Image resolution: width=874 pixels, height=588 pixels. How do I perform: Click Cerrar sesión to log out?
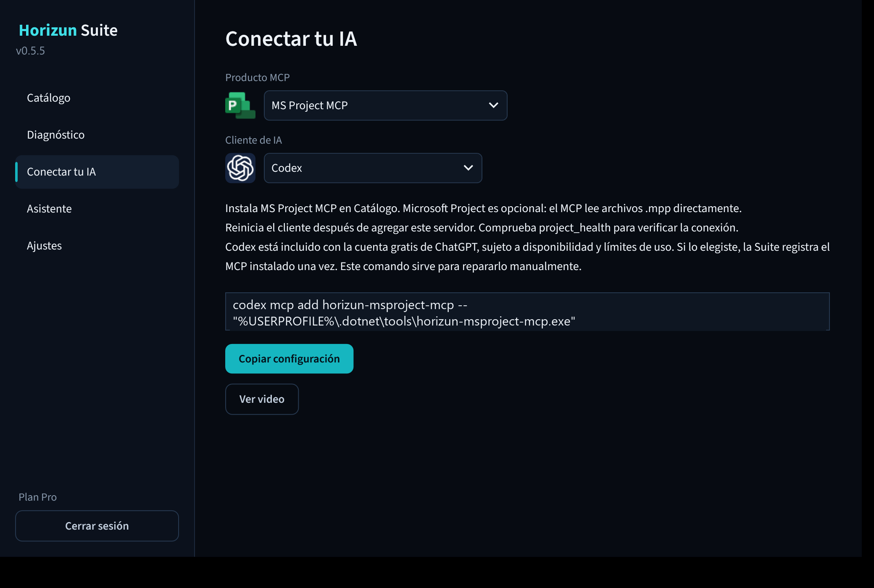[x=97, y=526]
